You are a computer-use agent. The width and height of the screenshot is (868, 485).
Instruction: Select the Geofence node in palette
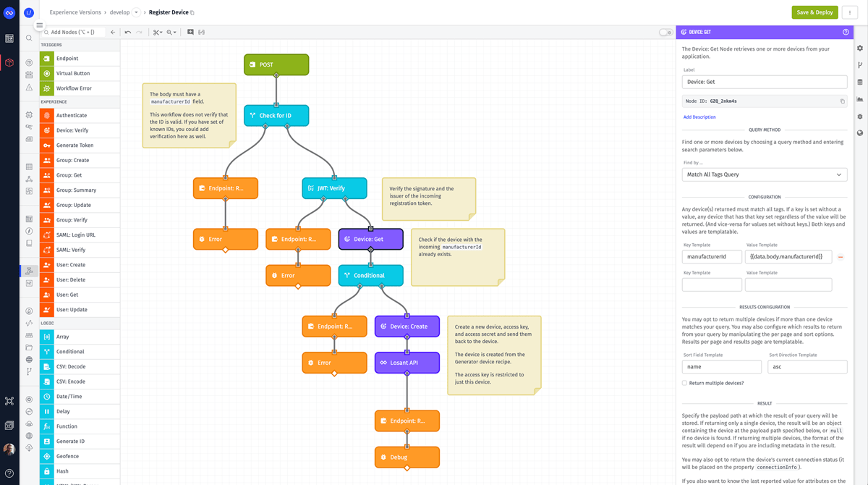click(x=71, y=456)
